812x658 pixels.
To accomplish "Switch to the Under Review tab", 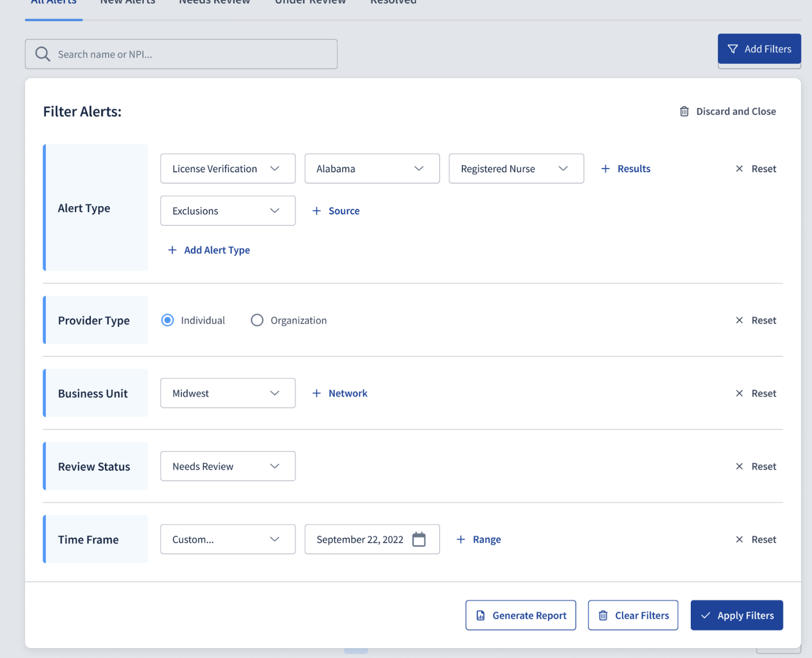I will [x=311, y=2].
